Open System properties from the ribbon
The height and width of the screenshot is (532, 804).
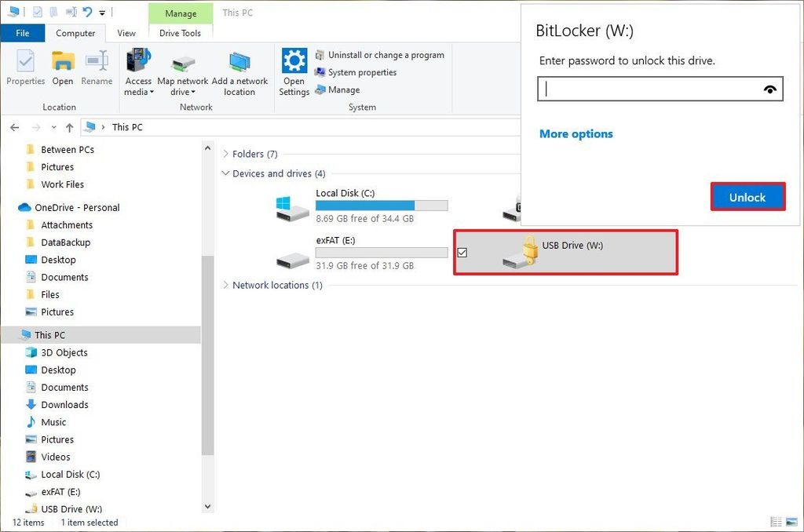319,72
